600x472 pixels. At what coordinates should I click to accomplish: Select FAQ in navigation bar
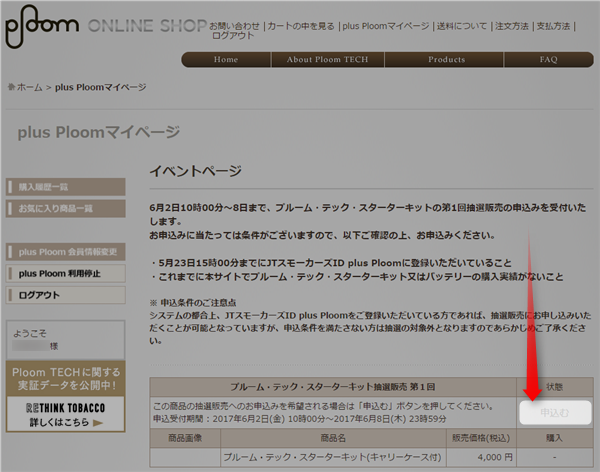[x=548, y=60]
